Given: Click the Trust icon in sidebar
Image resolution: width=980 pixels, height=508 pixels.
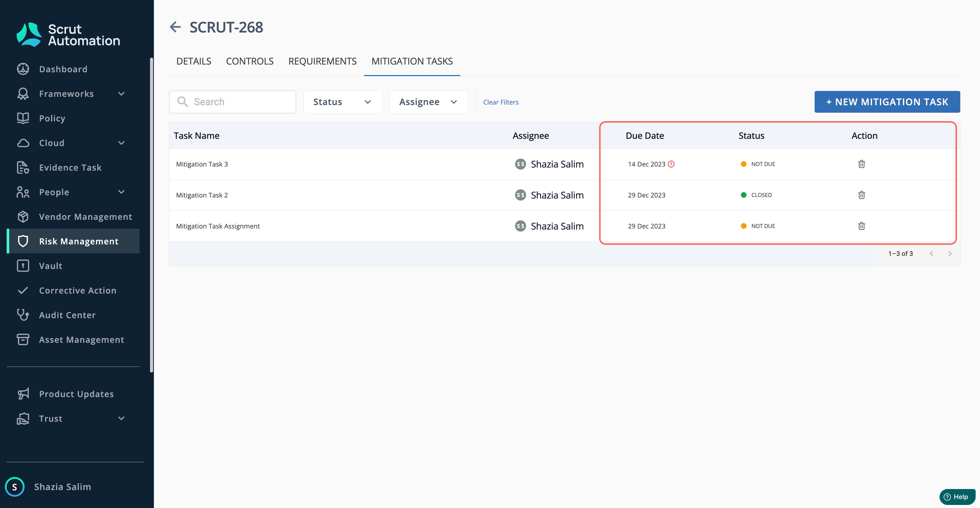Looking at the screenshot, I should [x=23, y=419].
